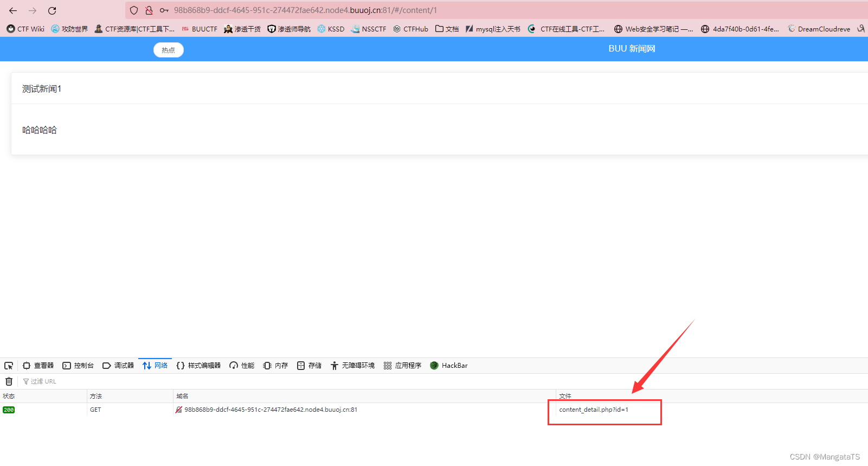Screen dimensions: 868x466
Task: Select the 网络 network tab
Action: click(155, 366)
